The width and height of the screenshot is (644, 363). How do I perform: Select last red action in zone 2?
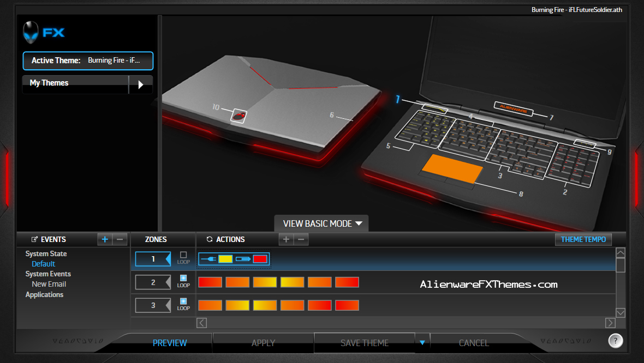click(x=347, y=282)
